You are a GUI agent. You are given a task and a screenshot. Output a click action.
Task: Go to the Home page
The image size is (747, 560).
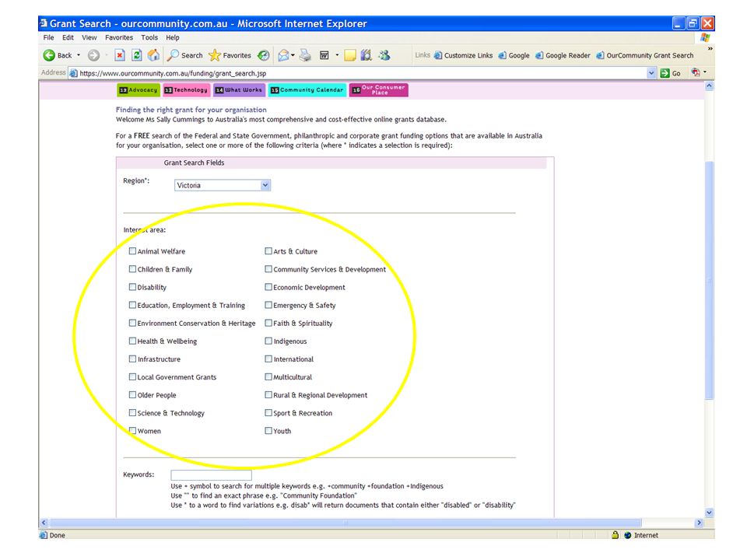(153, 55)
